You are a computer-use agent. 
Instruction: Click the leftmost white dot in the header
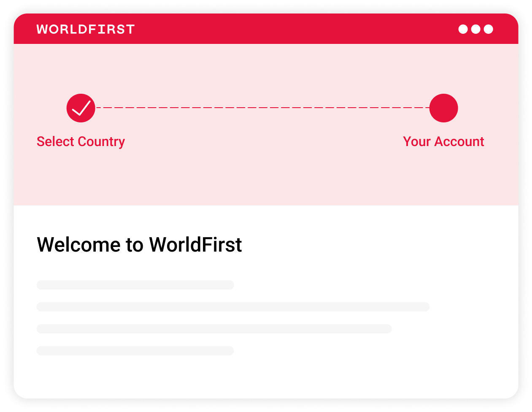463,29
